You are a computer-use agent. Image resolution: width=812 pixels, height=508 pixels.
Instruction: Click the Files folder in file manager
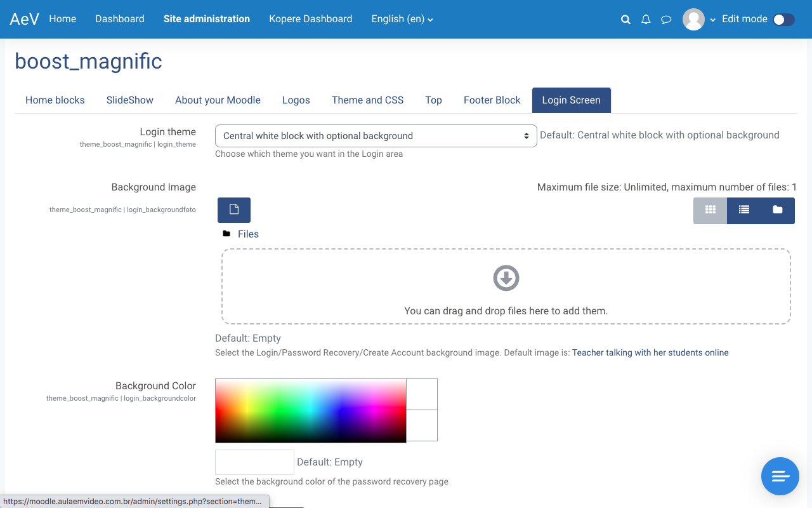(248, 234)
